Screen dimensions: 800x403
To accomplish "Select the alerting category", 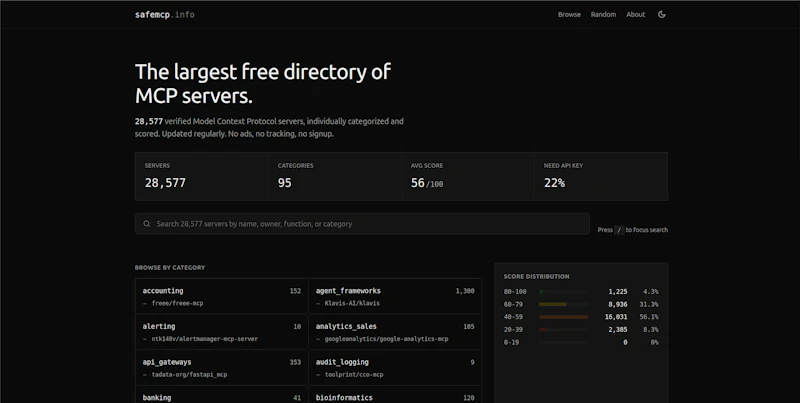I will (x=222, y=332).
